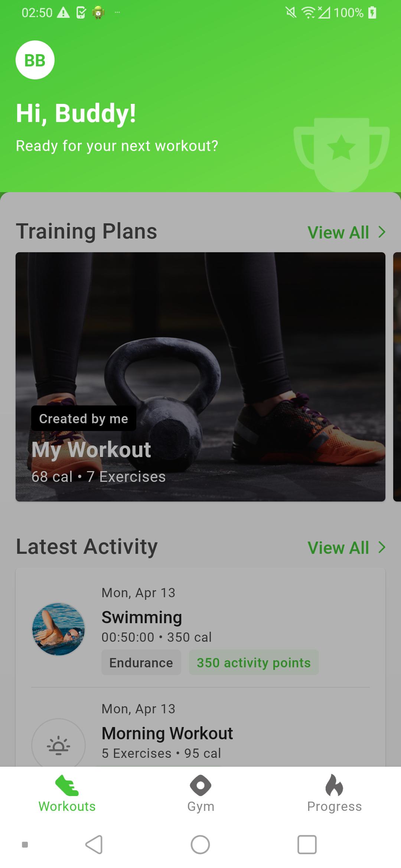Open the My Workout plan card
The height and width of the screenshot is (868, 401).
coord(200,377)
